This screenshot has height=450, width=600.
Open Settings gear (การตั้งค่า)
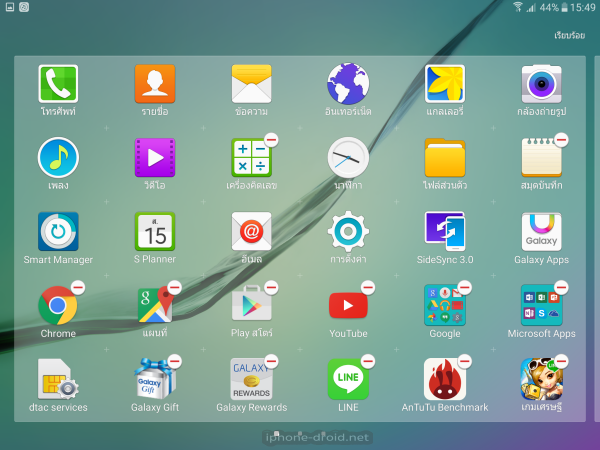pyautogui.click(x=348, y=232)
